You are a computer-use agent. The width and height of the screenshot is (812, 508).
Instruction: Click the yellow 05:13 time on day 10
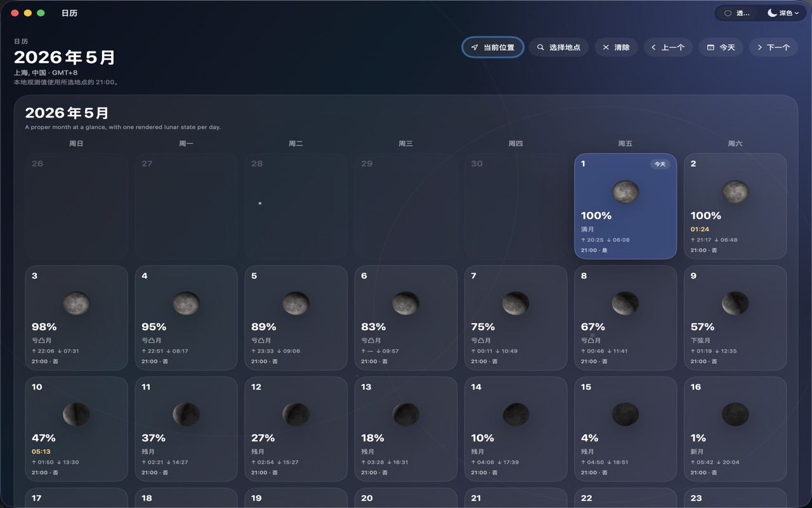pos(41,451)
